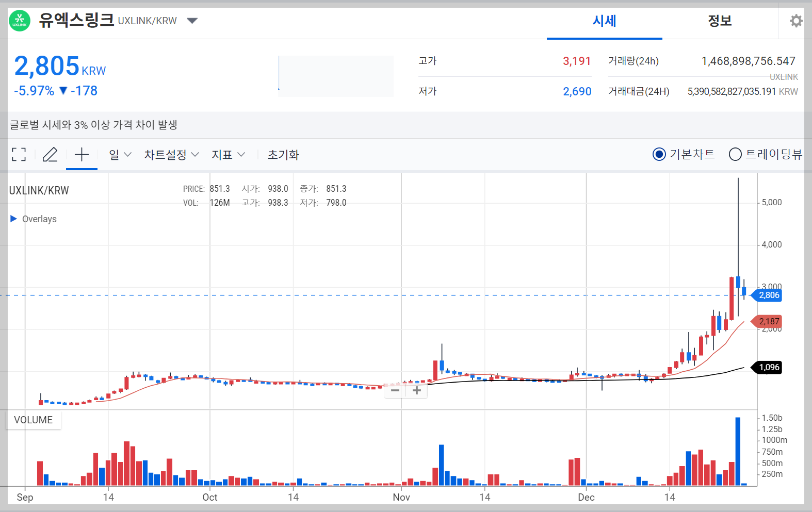
Task: Select the crosshair cursor tool
Action: (82, 154)
